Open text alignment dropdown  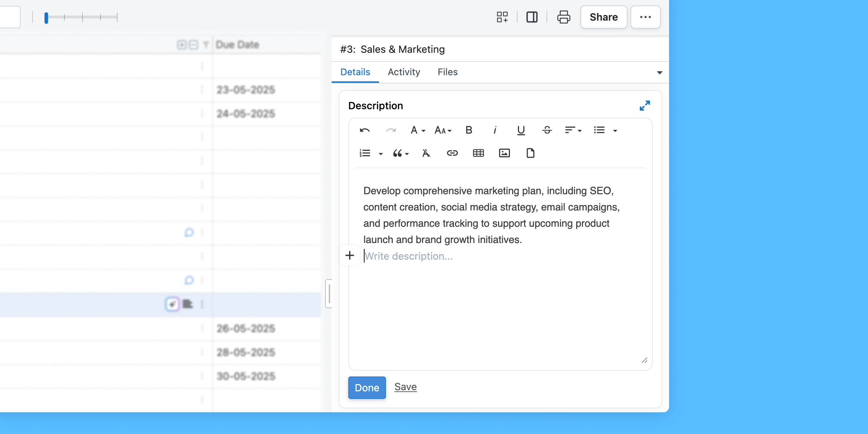(573, 130)
